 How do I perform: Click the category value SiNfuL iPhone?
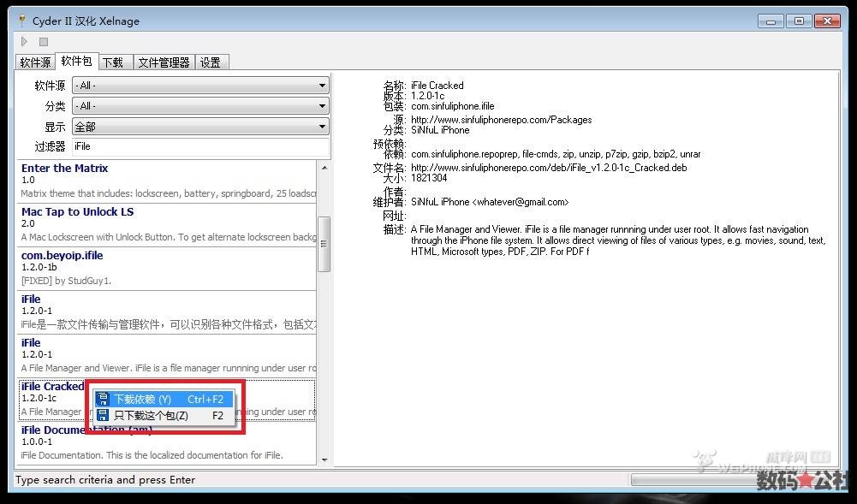[x=440, y=130]
